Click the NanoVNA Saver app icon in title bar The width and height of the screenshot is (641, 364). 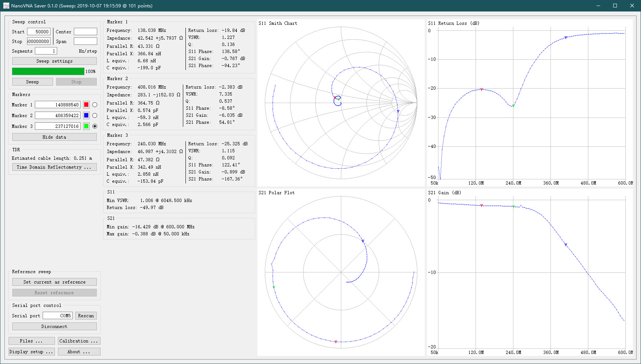[6, 6]
